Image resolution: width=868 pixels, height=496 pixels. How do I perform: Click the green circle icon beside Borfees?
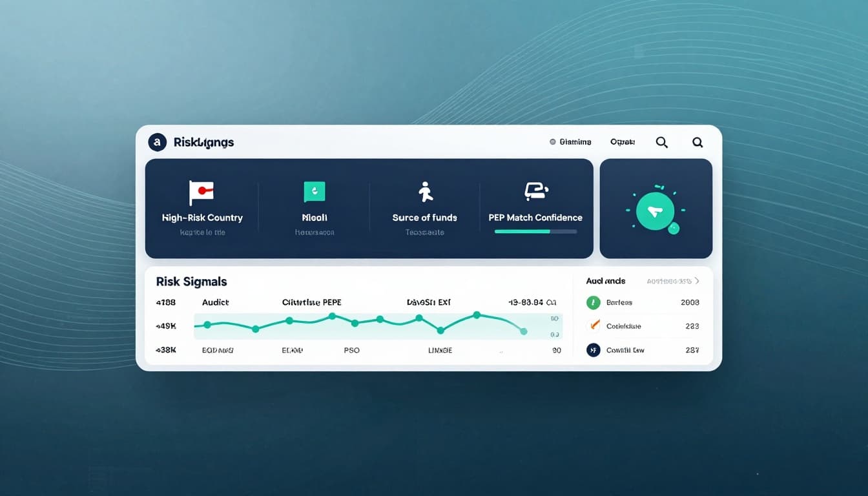pos(593,302)
